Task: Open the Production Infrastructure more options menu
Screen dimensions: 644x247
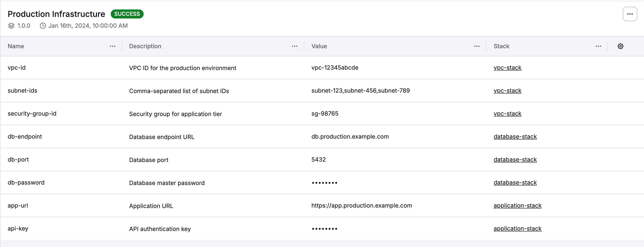Action: [x=630, y=14]
